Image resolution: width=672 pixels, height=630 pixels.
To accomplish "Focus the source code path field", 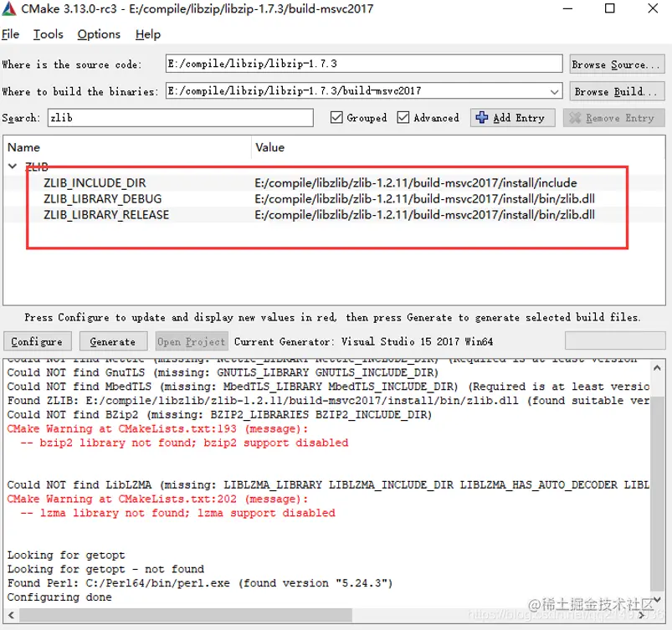I will click(x=364, y=64).
